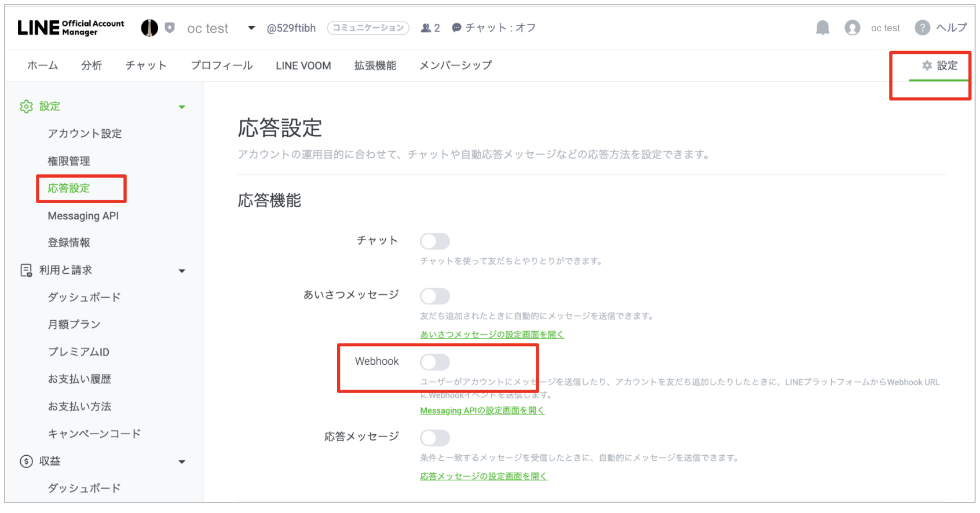Open Messaging API in sidebar
The image size is (980, 513).
83,216
